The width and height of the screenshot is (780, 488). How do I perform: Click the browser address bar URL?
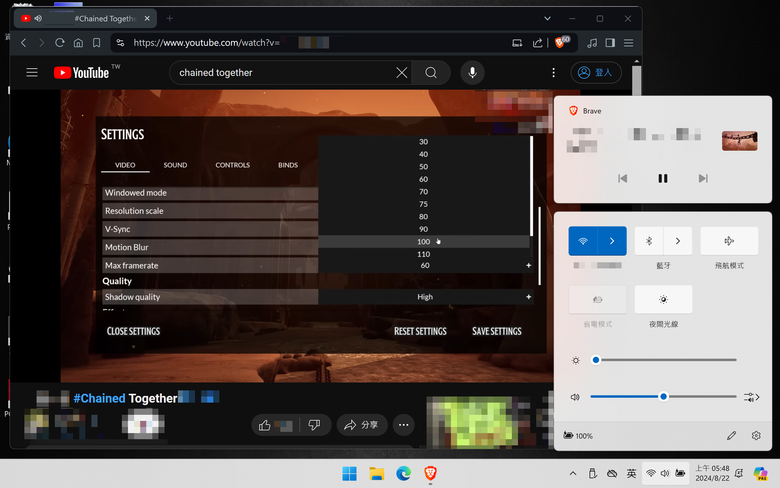[x=206, y=43]
